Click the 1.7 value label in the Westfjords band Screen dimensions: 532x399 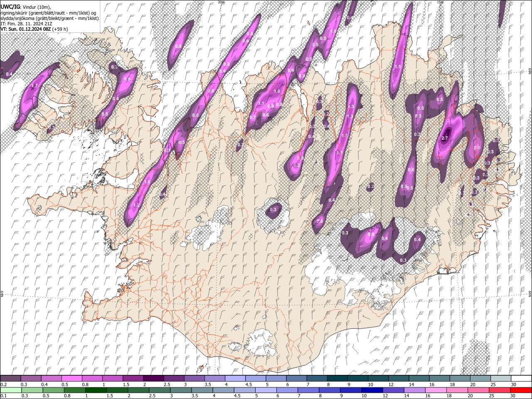pyautogui.click(x=35, y=86)
